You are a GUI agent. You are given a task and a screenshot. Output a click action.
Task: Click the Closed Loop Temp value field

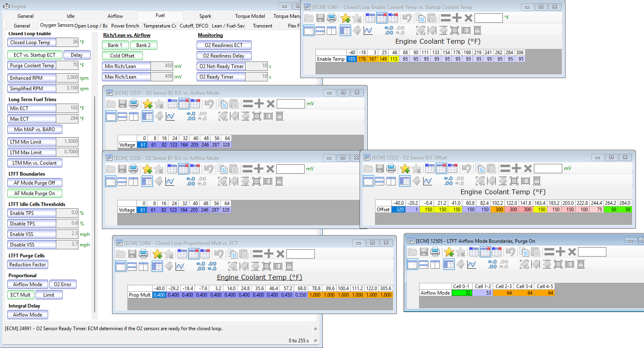[x=67, y=42]
